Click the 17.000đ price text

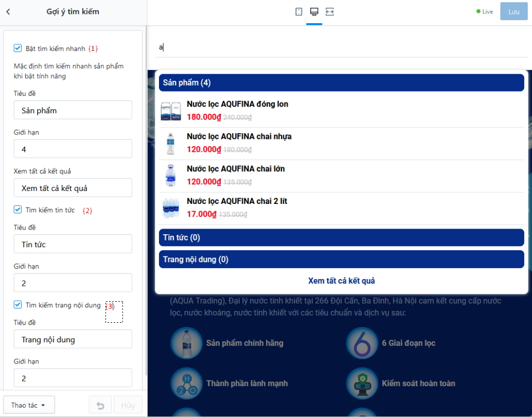(x=202, y=214)
